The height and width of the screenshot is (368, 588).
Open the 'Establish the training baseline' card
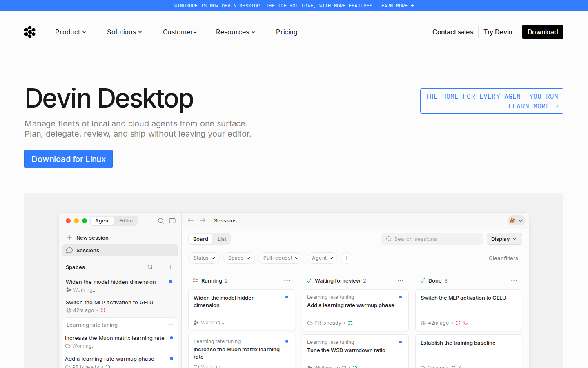coord(469,352)
